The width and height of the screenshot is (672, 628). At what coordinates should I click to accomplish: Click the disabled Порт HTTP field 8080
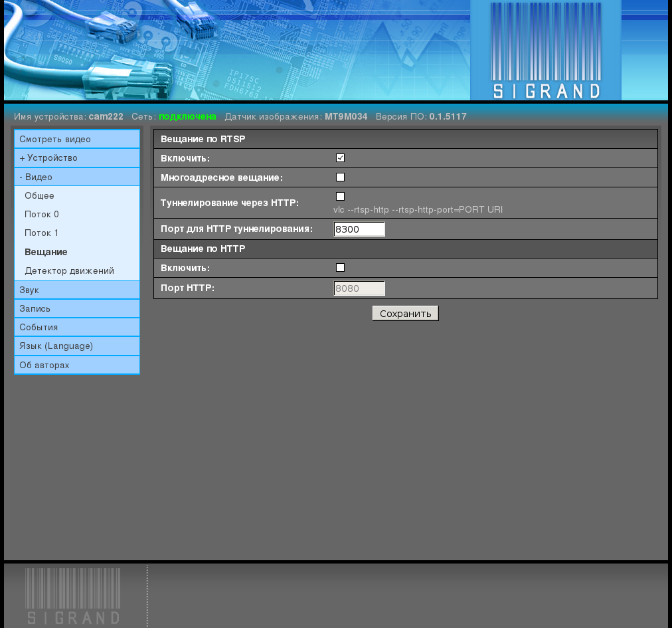tap(359, 288)
